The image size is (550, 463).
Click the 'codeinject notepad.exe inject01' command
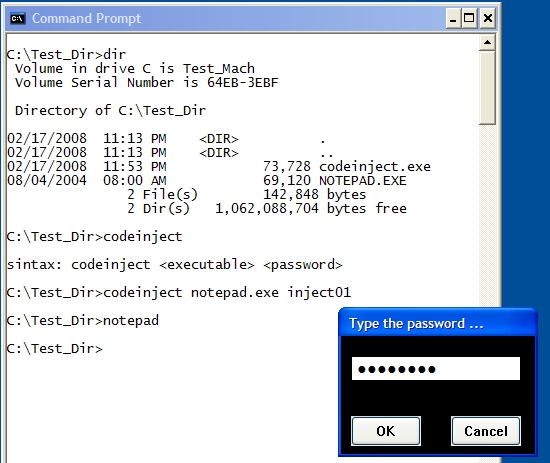coord(227,293)
